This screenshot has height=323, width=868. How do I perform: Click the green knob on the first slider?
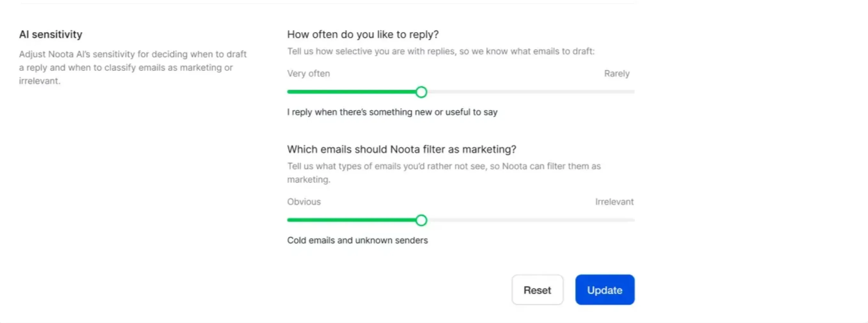[x=421, y=92]
